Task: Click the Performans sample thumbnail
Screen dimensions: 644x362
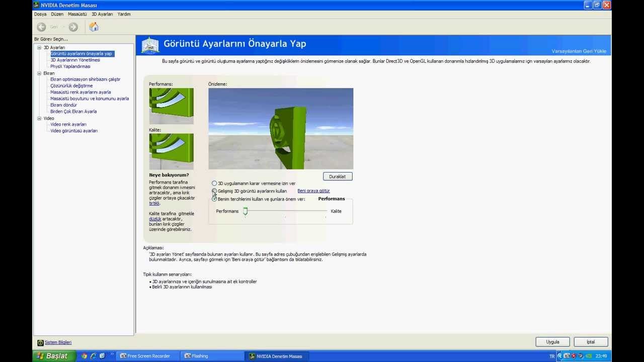Action: (x=171, y=106)
